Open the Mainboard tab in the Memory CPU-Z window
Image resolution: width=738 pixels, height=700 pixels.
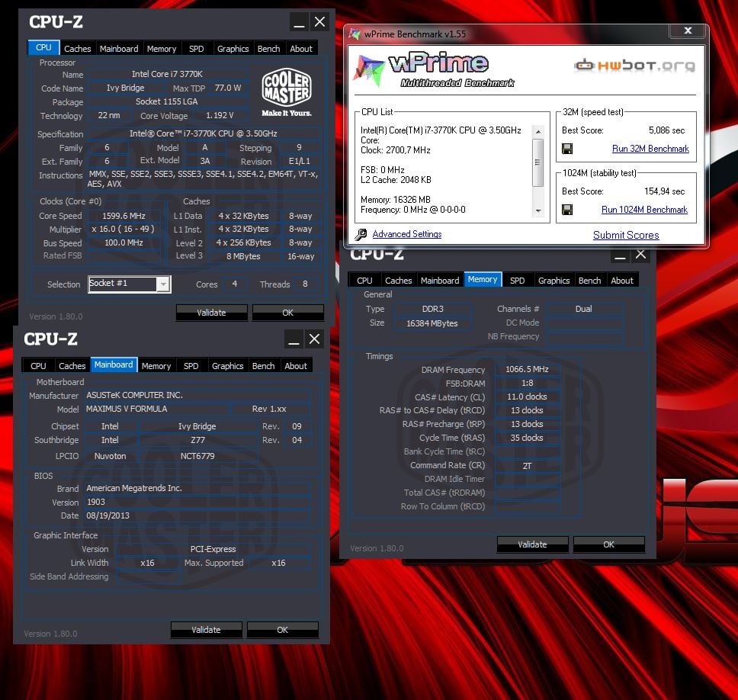(x=440, y=280)
